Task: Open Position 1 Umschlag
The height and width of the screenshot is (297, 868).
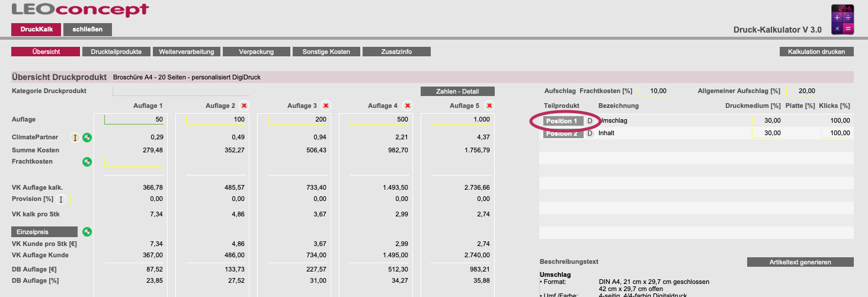Action: tap(561, 121)
